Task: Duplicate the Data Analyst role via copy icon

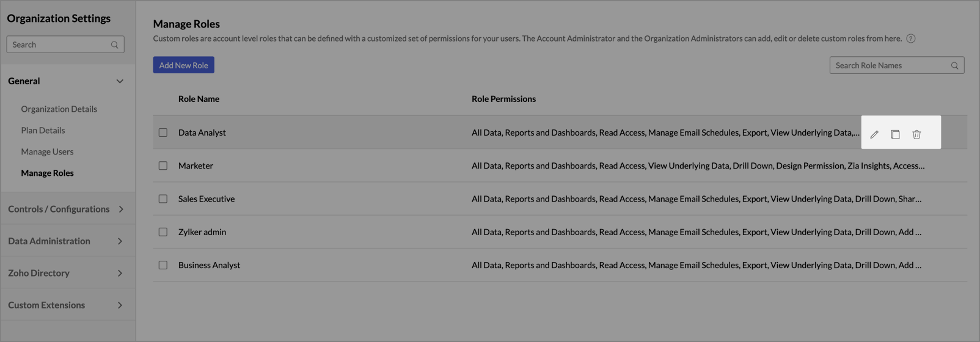Action: click(x=895, y=134)
